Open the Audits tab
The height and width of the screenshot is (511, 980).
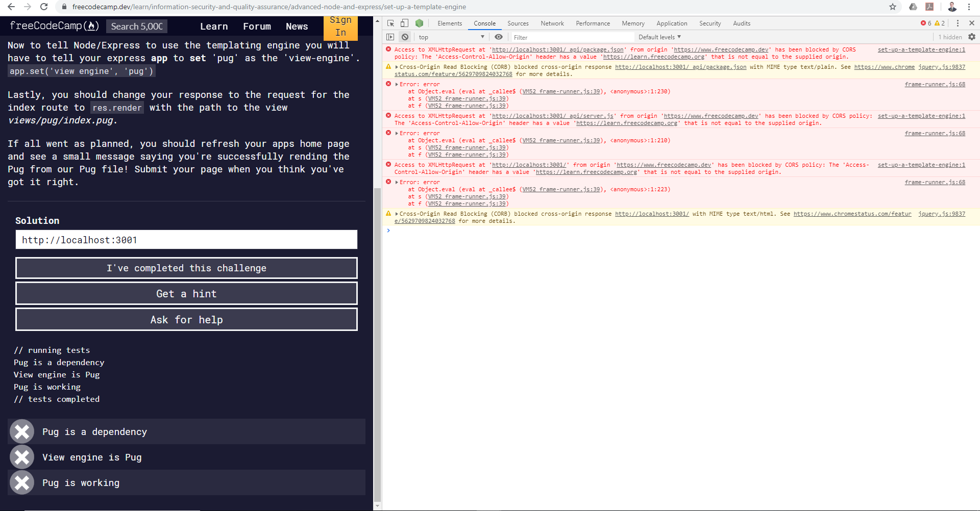pyautogui.click(x=742, y=23)
